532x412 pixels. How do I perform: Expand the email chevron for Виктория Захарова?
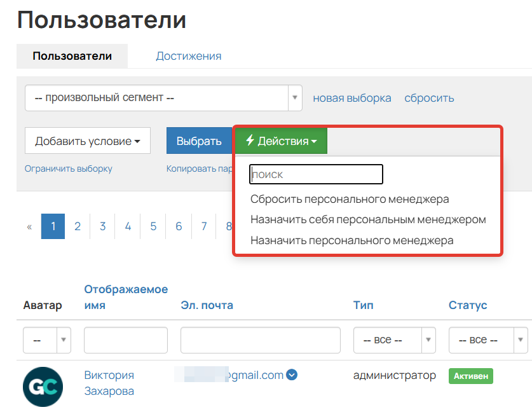click(x=292, y=374)
